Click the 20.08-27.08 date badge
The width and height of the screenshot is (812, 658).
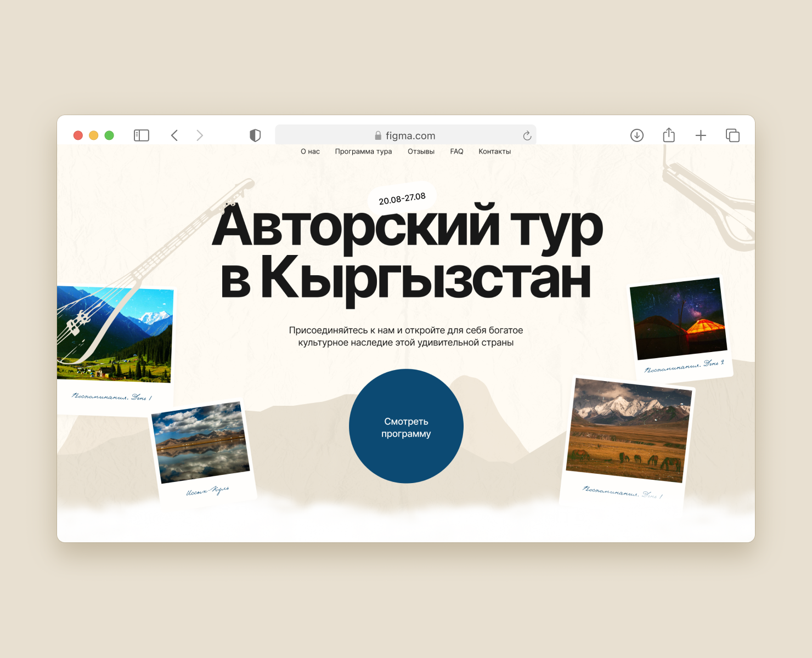403,198
